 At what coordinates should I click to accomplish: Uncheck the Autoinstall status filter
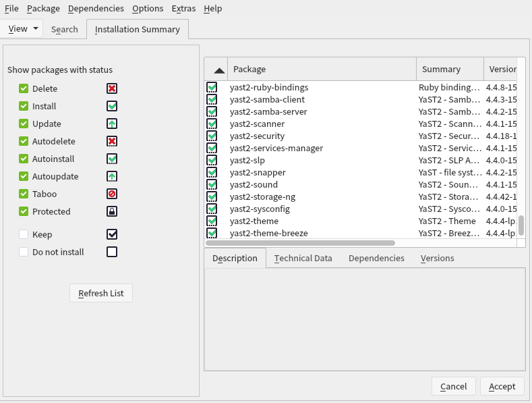[24, 159]
